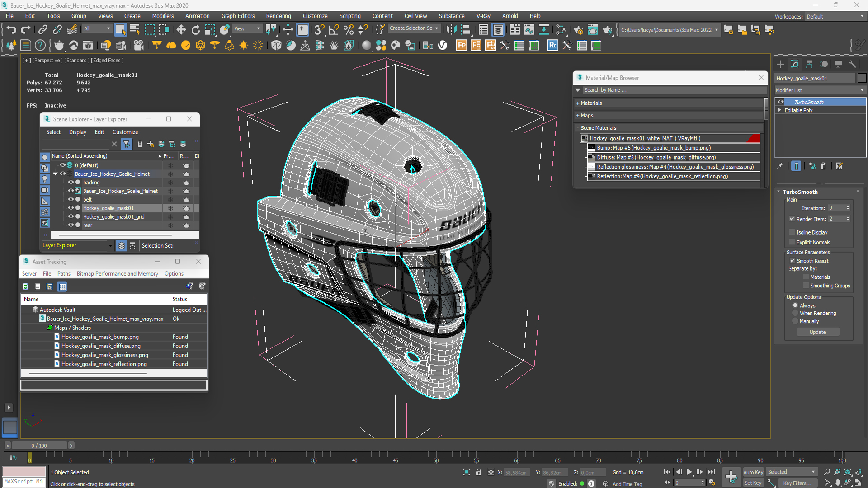
Task: Open Customize menu in Scene Explorer
Action: coord(125,132)
